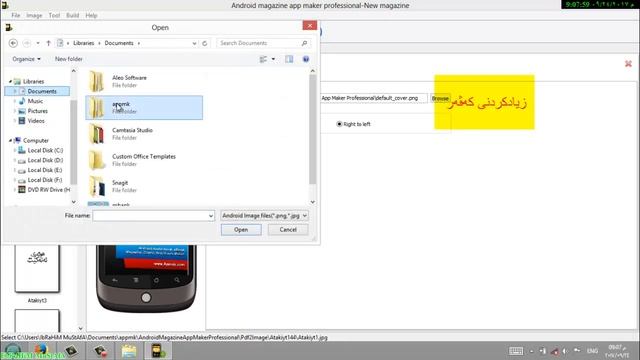Open view options dropdown arrow
This screenshot has width=640, height=360.
273,59
